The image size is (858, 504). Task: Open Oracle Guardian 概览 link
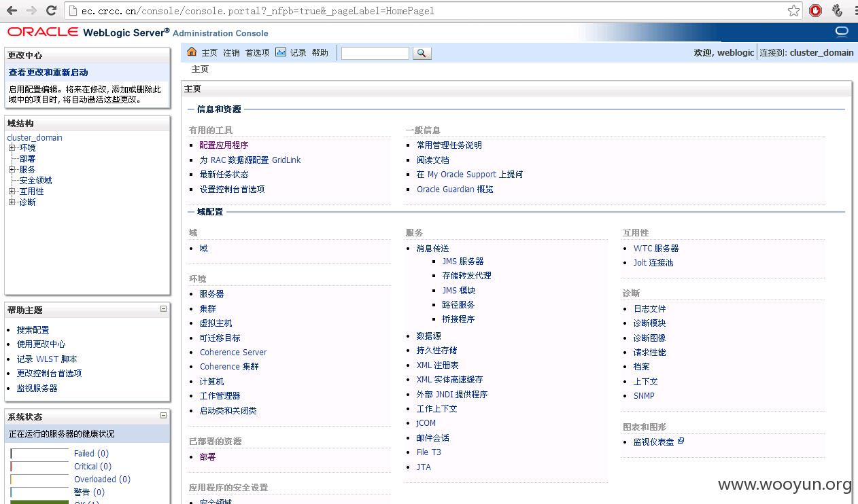point(455,189)
